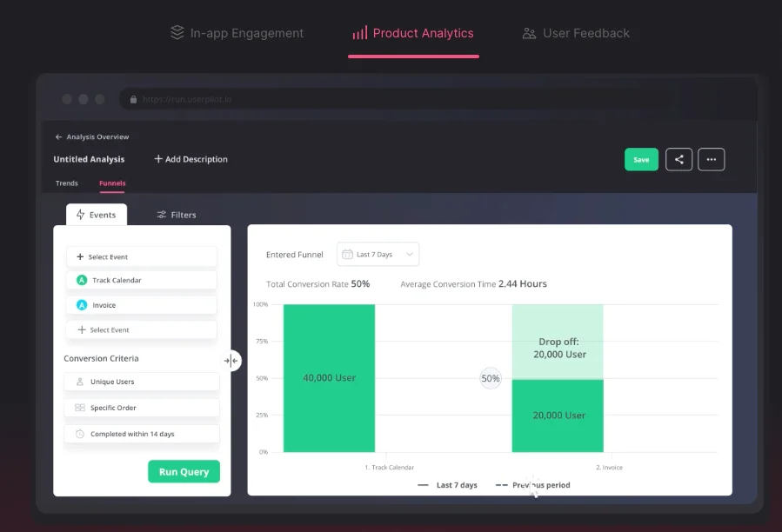Screen dimensions: 782x532
Task: Open the three-dots more options menu
Action: pyautogui.click(x=712, y=160)
